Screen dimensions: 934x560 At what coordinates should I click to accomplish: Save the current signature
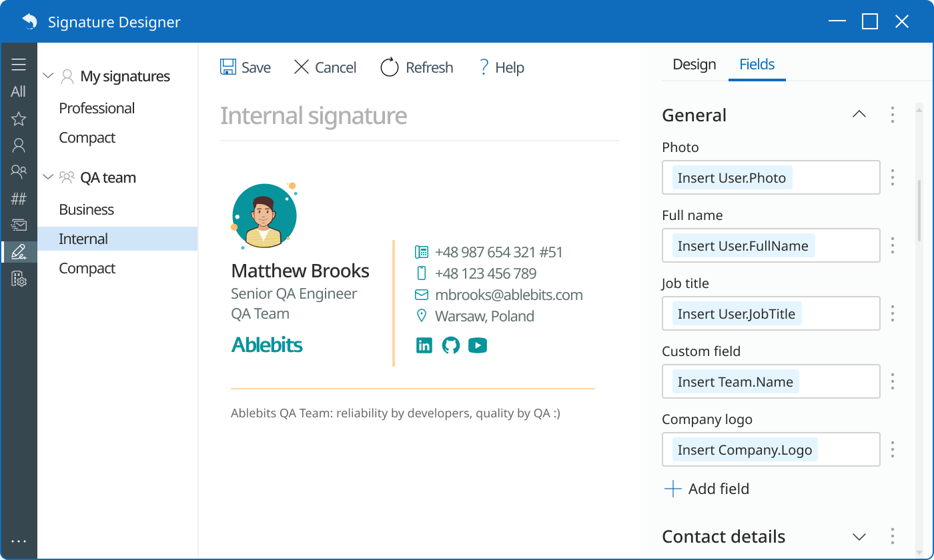pyautogui.click(x=246, y=67)
